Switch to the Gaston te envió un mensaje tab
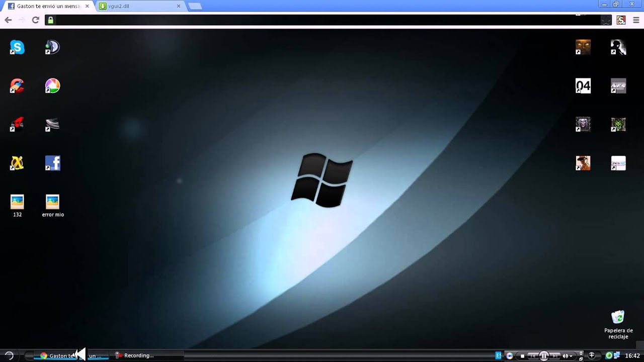The height and width of the screenshot is (362, 644). point(49,6)
